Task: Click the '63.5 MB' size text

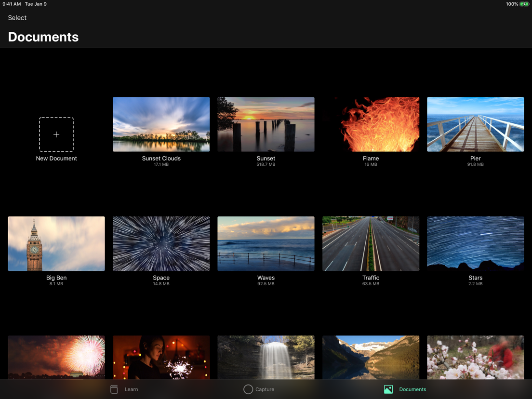Action: [x=371, y=284]
